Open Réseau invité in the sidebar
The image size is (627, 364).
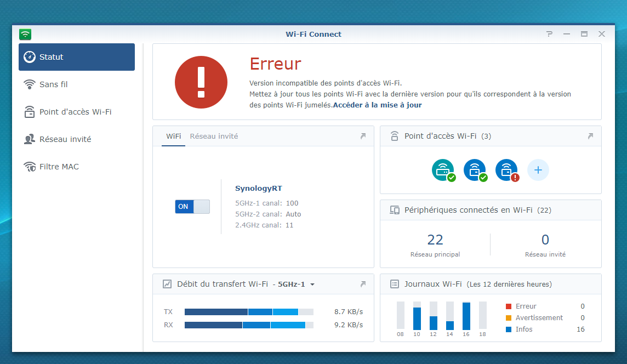tap(76, 139)
